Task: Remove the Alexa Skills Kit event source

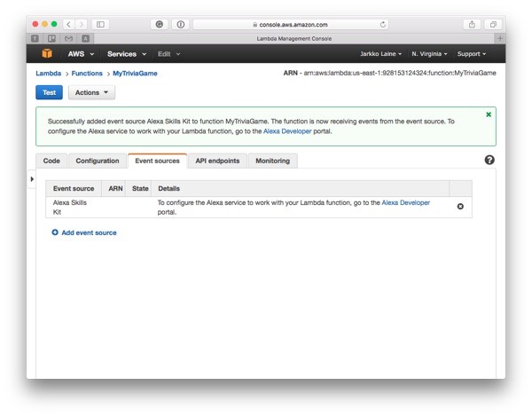Action: click(x=460, y=207)
